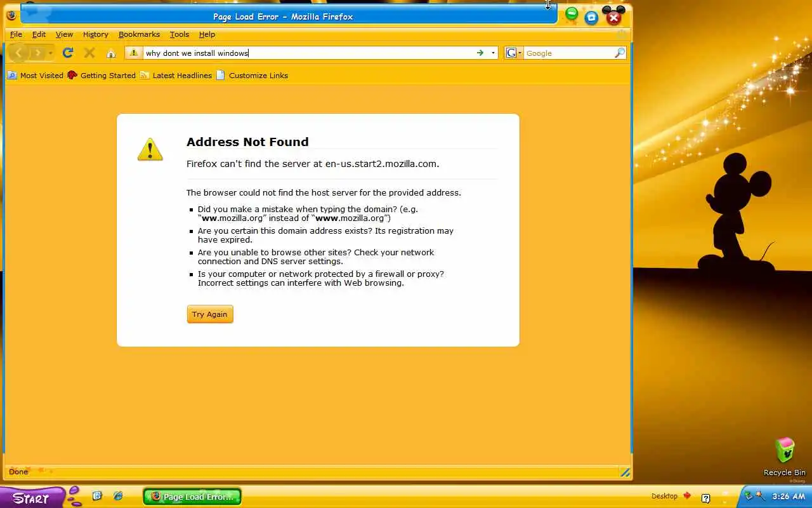Click the warning site icon in address bar

[x=133, y=53]
